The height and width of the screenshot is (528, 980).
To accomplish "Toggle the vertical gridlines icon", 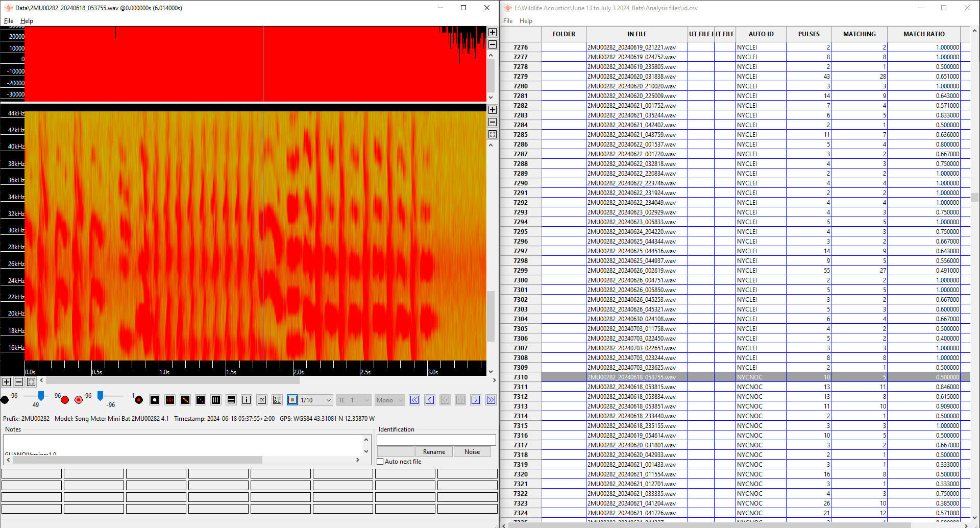I will pyautogui.click(x=216, y=400).
